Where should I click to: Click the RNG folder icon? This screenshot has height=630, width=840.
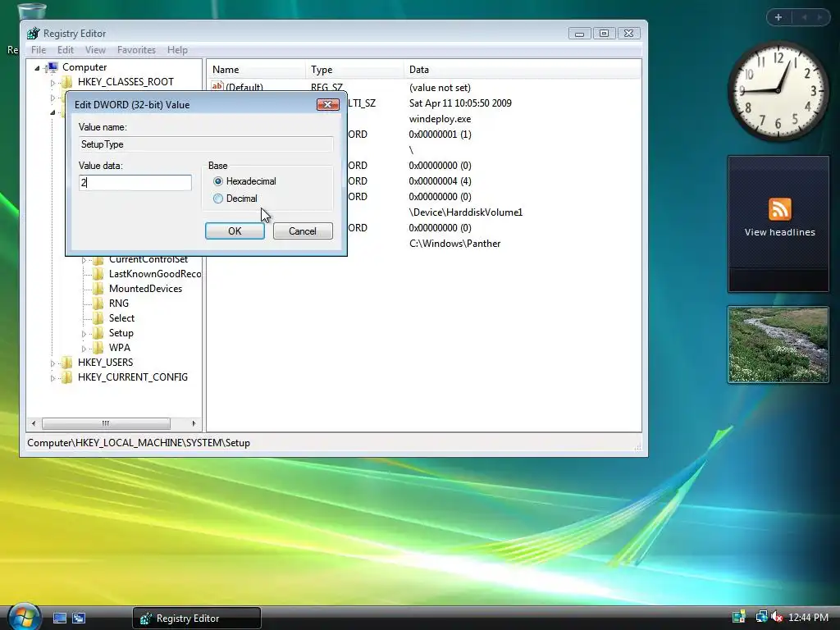click(x=98, y=304)
